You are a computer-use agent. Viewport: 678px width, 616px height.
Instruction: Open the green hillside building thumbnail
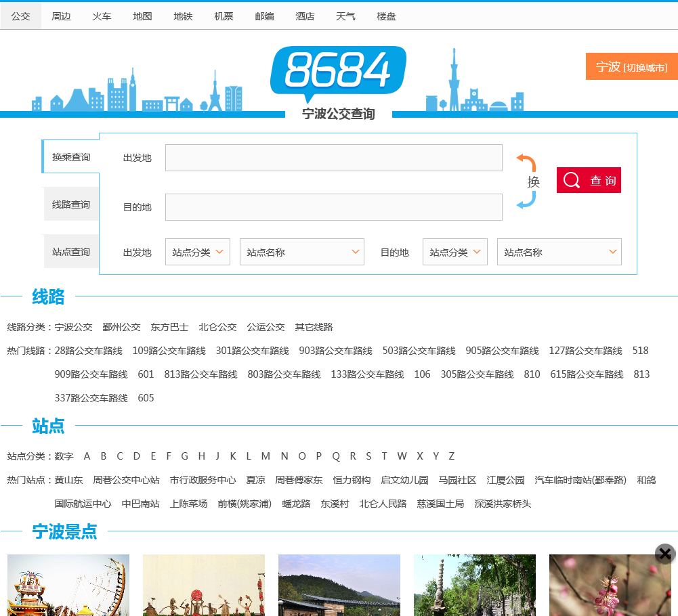pos(339,585)
